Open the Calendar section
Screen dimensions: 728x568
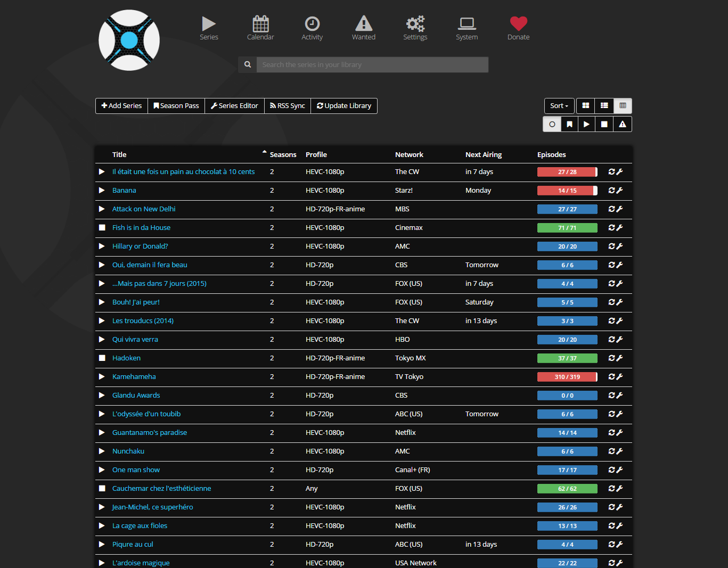click(260, 28)
